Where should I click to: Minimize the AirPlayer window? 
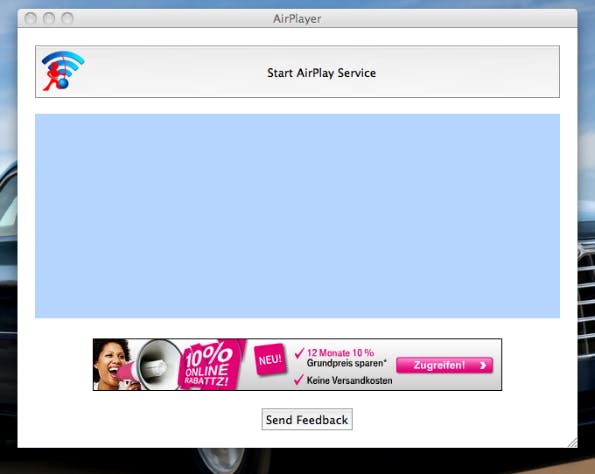49,18
